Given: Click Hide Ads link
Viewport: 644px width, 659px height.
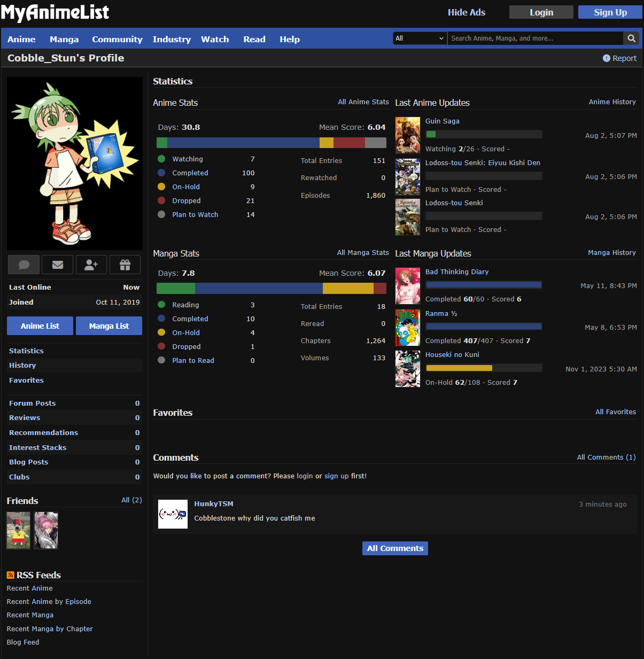Looking at the screenshot, I should 467,12.
